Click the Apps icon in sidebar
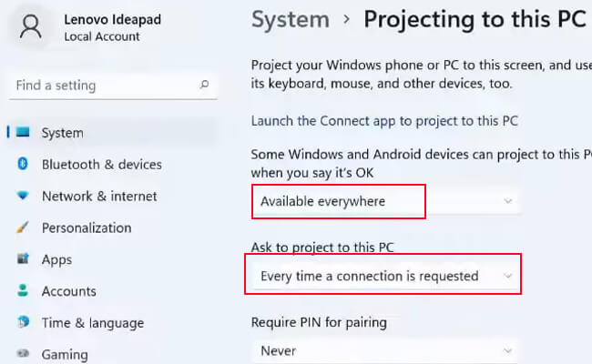This screenshot has height=364, width=592. click(23, 258)
